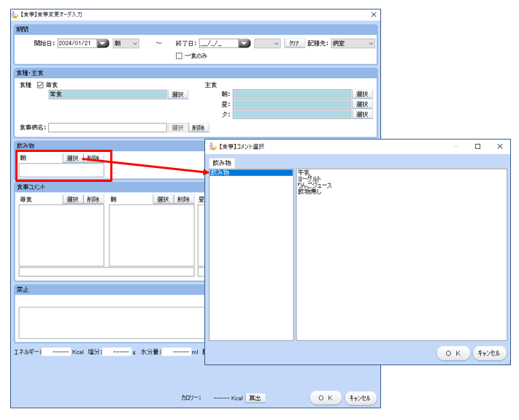Click the 食事変更オーダ入力 title bar app icon
The image size is (519, 420).
15,15
